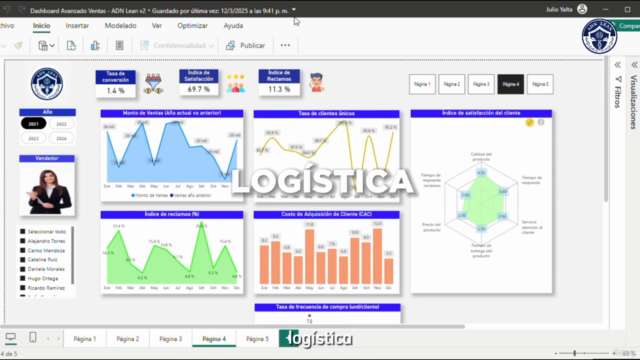Toggle the Carlos Mendoza checkbox
This screenshot has width=640, height=360.
point(23,250)
